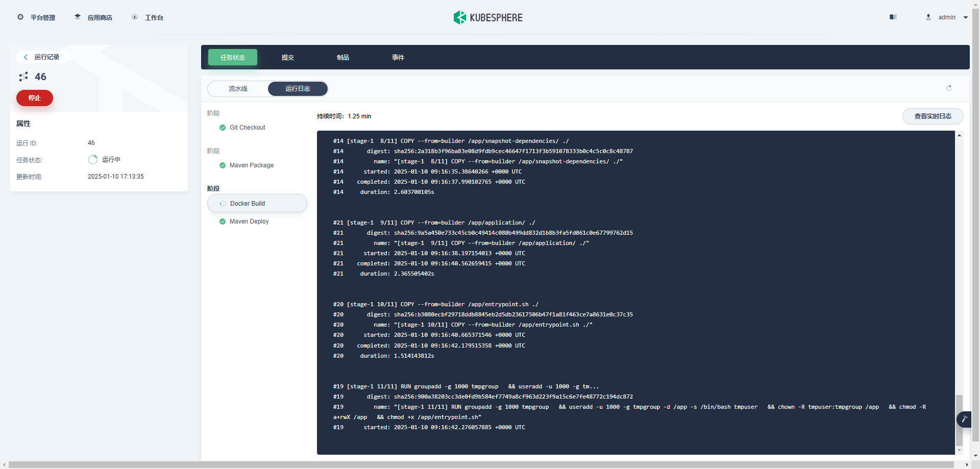Click 平台管理 menu label
Image resolution: width=980 pixels, height=469 pixels.
43,17
